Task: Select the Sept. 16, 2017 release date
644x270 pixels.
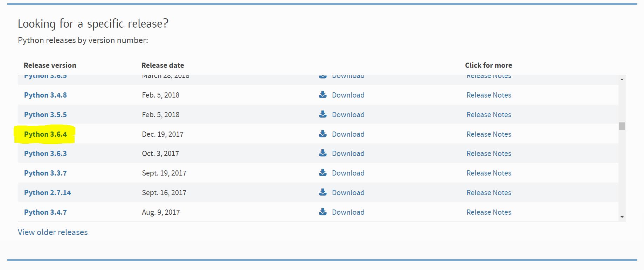Action: (x=164, y=193)
